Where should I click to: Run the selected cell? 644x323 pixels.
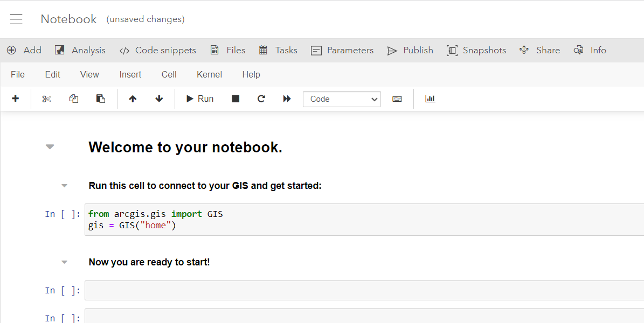pos(199,99)
